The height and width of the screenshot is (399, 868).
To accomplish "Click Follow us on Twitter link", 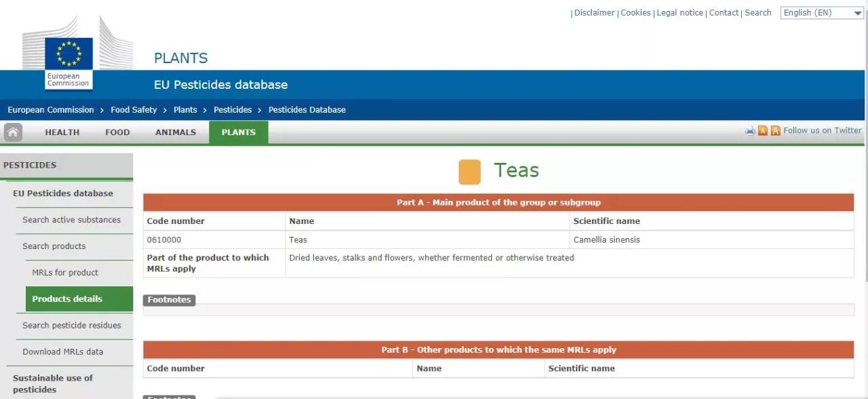I will click(x=822, y=130).
